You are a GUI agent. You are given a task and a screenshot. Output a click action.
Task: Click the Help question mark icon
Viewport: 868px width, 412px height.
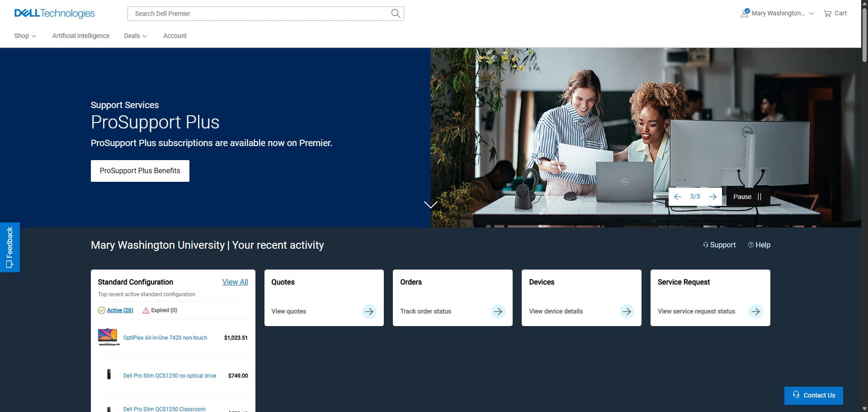751,245
